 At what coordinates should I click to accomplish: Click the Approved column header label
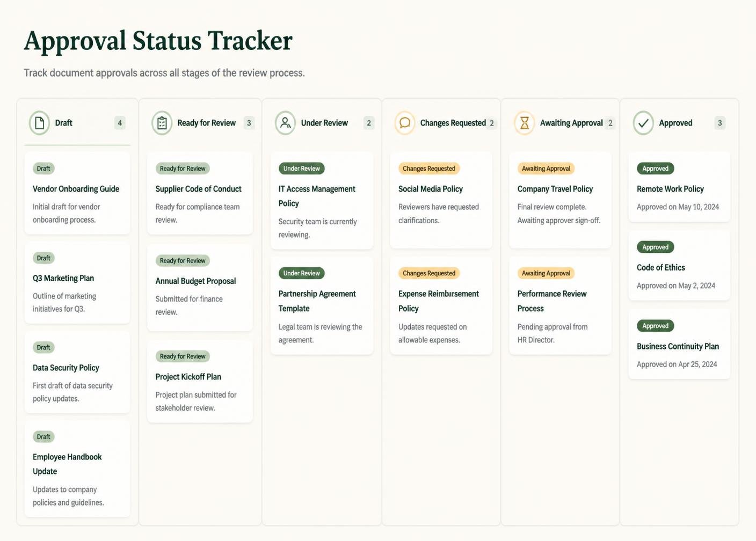click(675, 123)
